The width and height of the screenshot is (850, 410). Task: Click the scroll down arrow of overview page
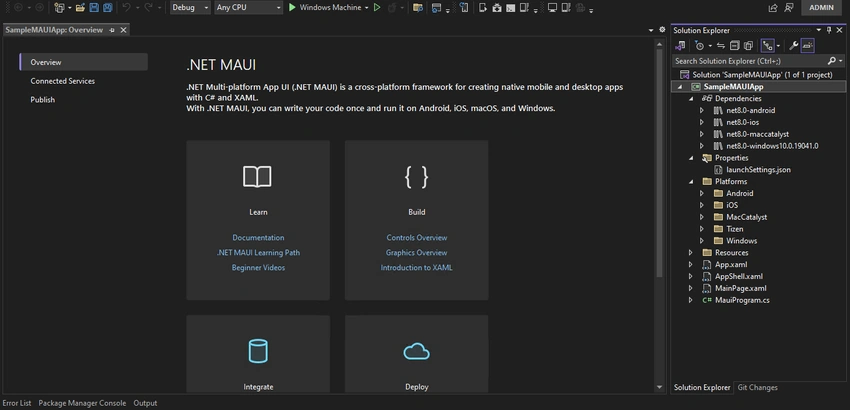pyautogui.click(x=659, y=387)
